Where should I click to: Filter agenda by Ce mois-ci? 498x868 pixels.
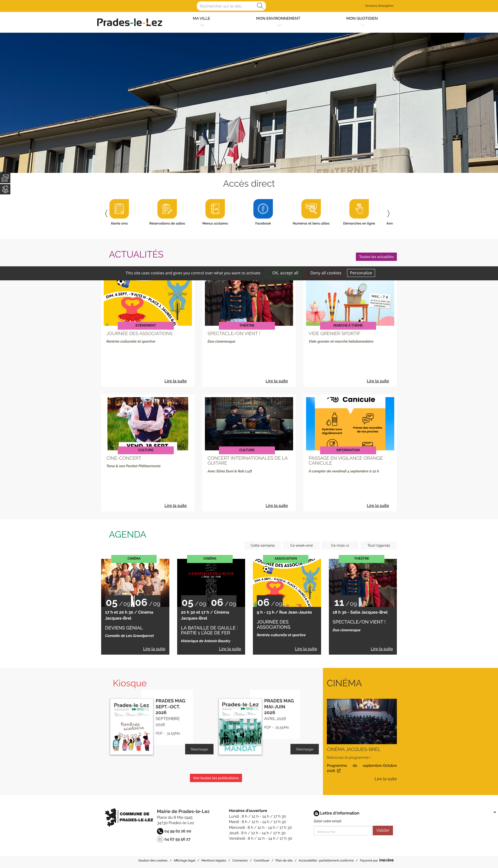click(x=340, y=545)
